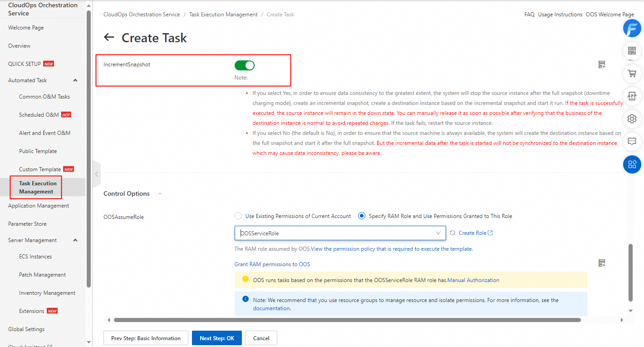
Task: Open Scheduled O&M menu item
Action: pos(39,115)
